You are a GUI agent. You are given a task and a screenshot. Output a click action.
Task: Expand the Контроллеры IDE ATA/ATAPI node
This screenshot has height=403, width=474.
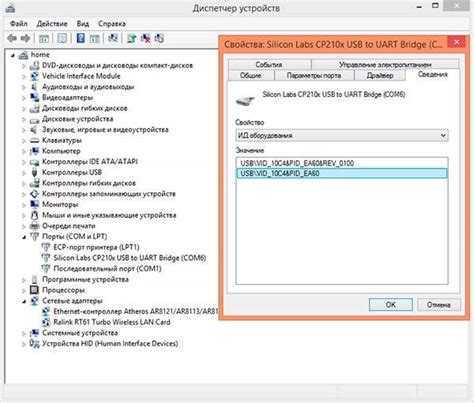click(x=24, y=162)
